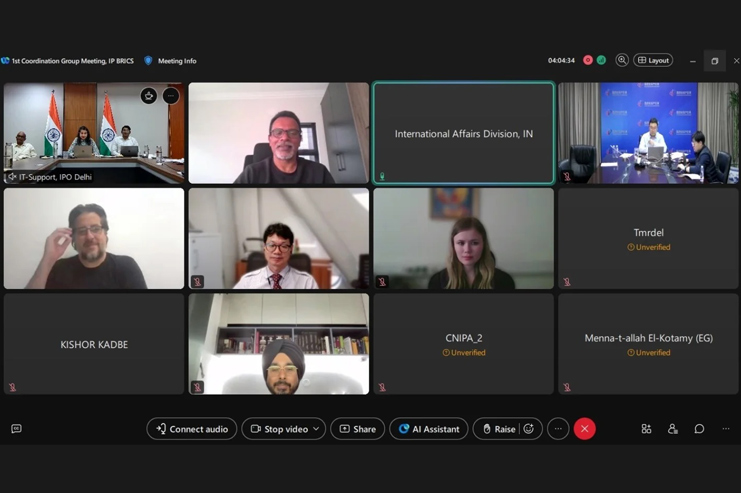Toggle Stop video button
Image resolution: width=741 pixels, height=493 pixels.
(279, 429)
